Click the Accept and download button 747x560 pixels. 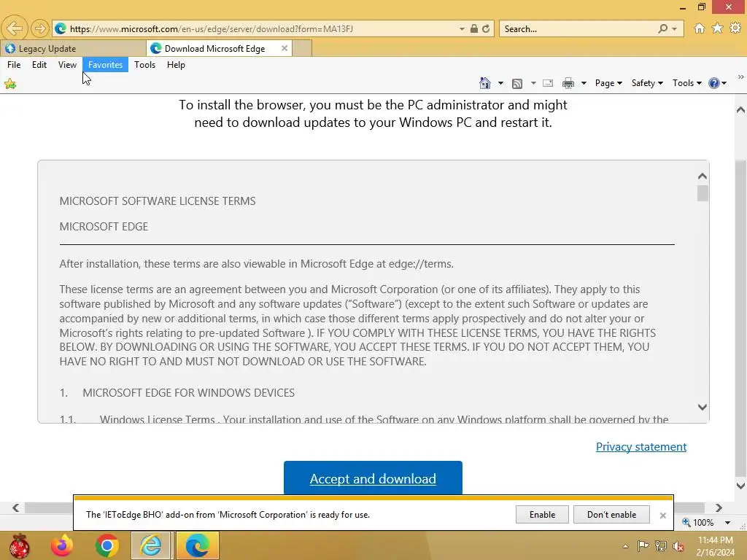point(373,478)
